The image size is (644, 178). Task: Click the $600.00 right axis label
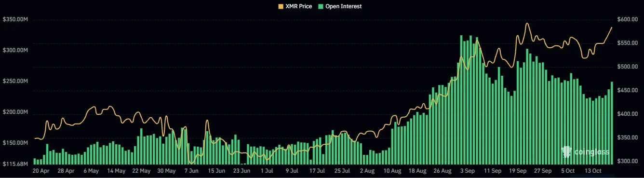coord(627,20)
